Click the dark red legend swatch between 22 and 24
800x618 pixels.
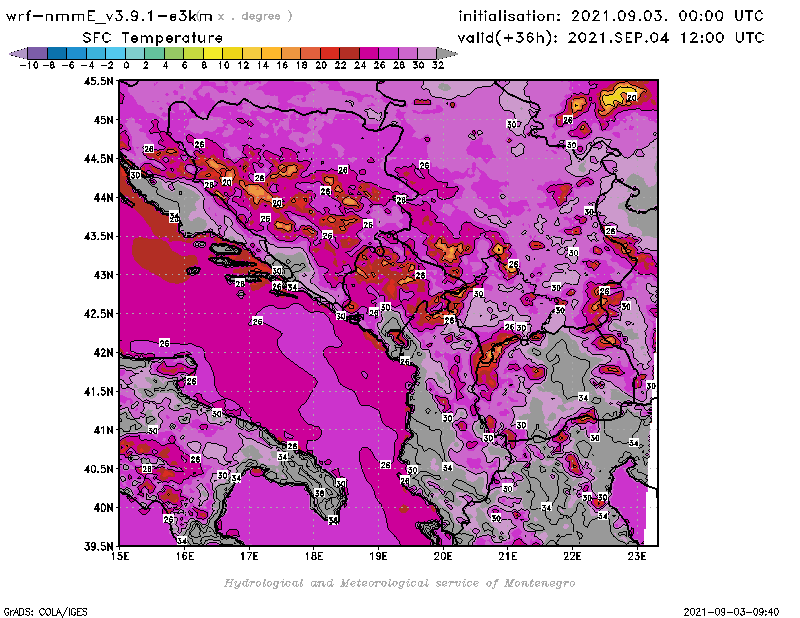click(x=349, y=53)
